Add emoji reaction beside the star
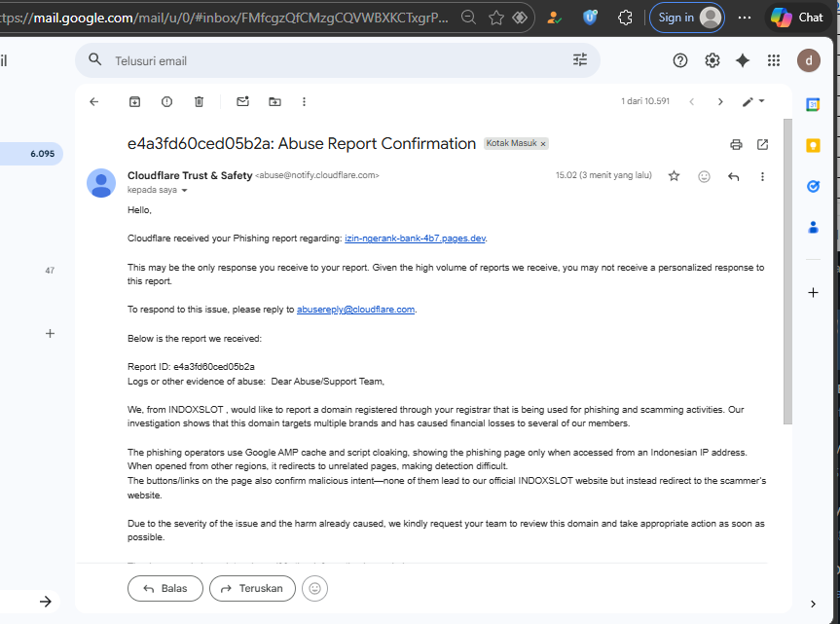The image size is (840, 624). coord(704,176)
